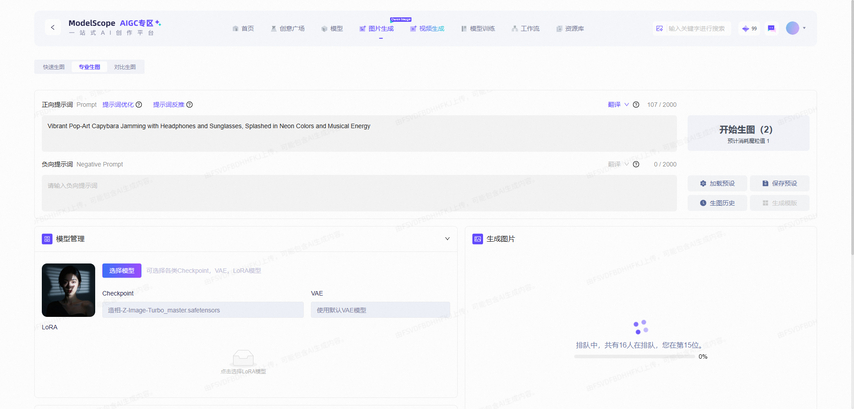Click into the positive prompt text box
854x409 pixels.
[359, 133]
